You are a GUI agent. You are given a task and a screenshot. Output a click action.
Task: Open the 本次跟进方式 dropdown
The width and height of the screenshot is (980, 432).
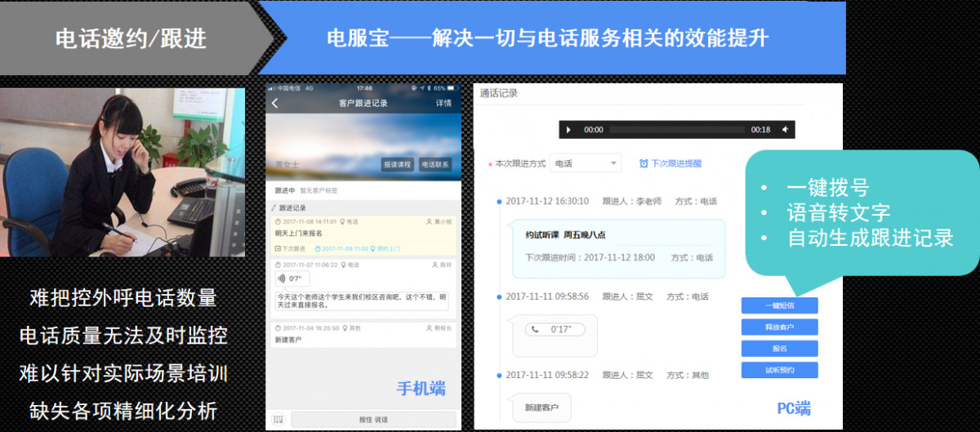tap(586, 163)
